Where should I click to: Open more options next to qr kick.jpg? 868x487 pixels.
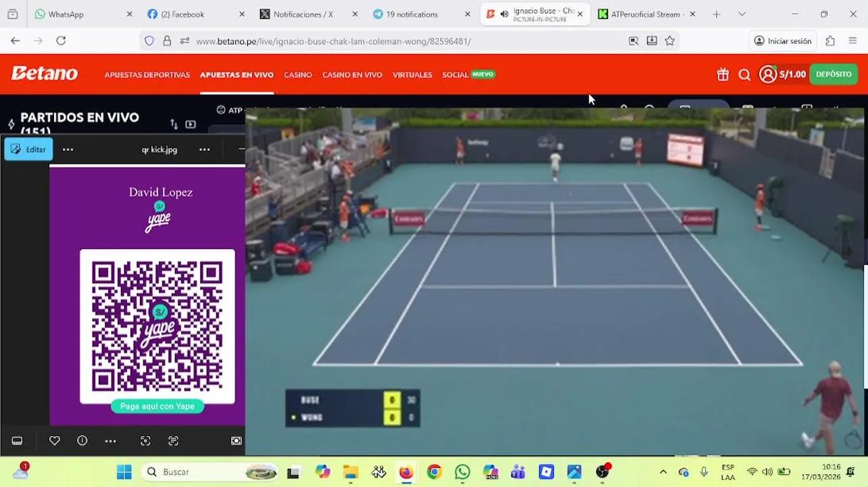pos(205,149)
